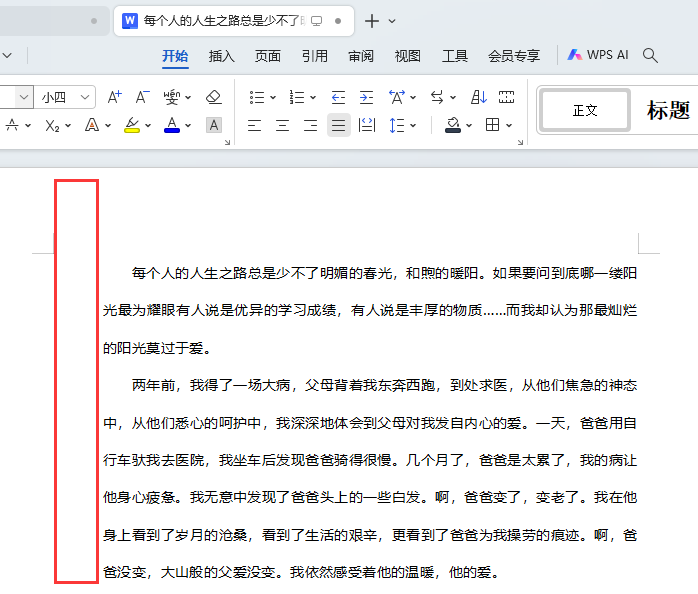Screen dimensions: 698x594
Task: Increase paragraph indent
Action: [366, 97]
